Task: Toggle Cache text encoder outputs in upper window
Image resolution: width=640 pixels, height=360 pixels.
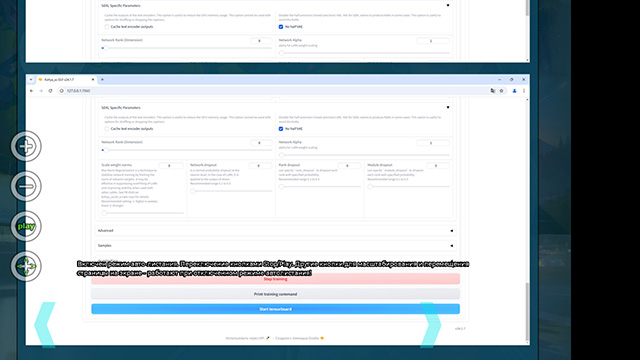Action: pos(107,27)
